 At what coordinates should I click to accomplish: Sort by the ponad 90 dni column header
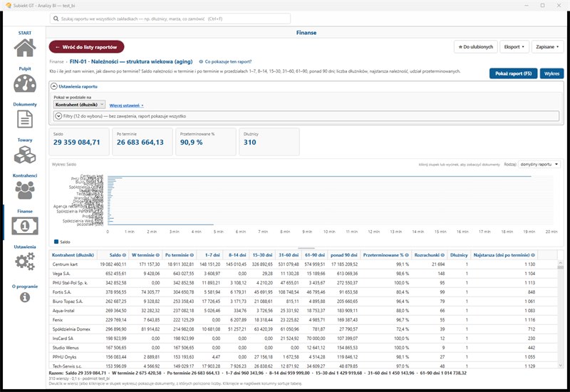[343, 255]
